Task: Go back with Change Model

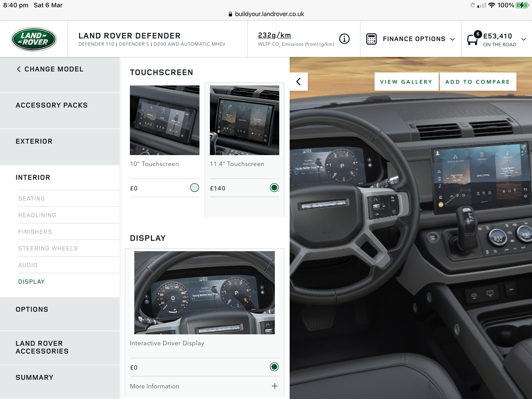Action: pyautogui.click(x=50, y=69)
